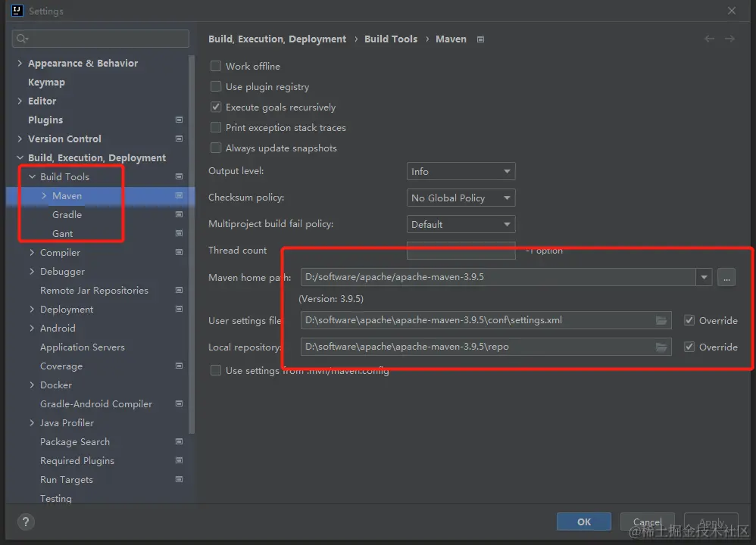Click the Maven home path browse button

tap(726, 277)
